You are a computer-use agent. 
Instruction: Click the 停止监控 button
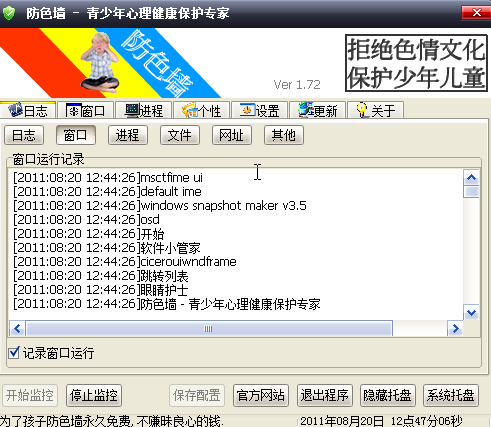pos(94,396)
